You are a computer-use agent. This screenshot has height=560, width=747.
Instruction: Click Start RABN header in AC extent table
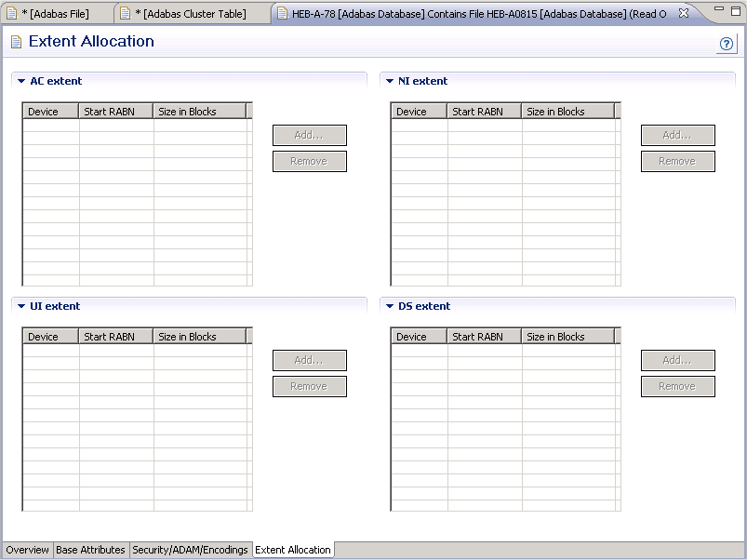[115, 112]
